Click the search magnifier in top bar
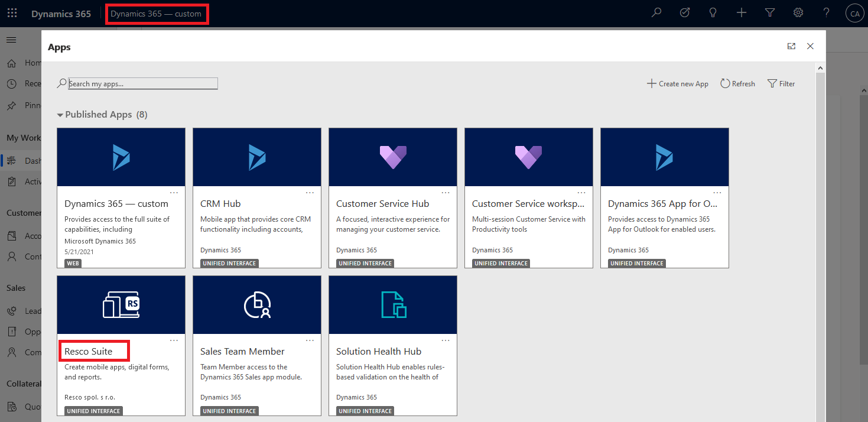The height and width of the screenshot is (422, 868). [656, 13]
